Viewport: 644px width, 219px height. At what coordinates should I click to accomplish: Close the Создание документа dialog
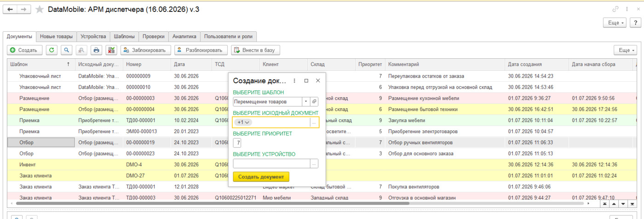(317, 80)
